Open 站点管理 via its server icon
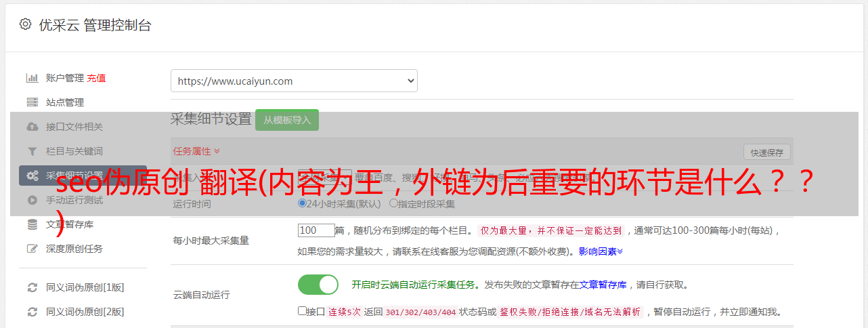Image resolution: width=868 pixels, height=328 pixels. 32,102
